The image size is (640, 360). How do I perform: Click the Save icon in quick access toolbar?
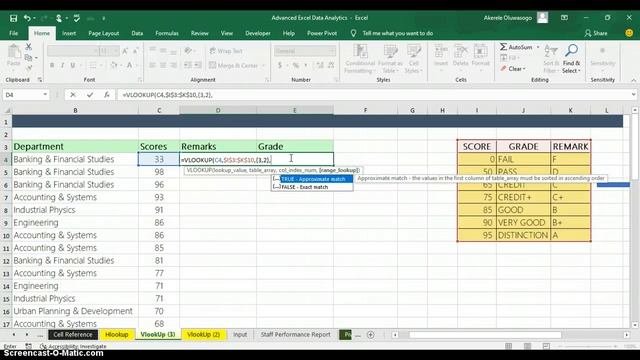[x=13, y=18]
